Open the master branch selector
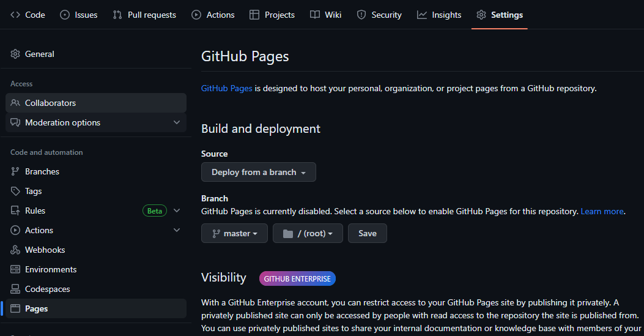 [234, 233]
